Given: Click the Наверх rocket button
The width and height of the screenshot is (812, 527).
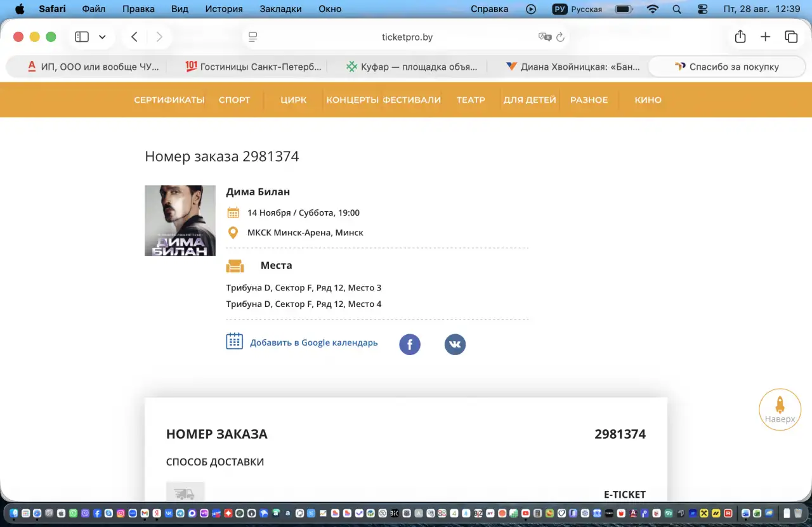Looking at the screenshot, I should 780,410.
